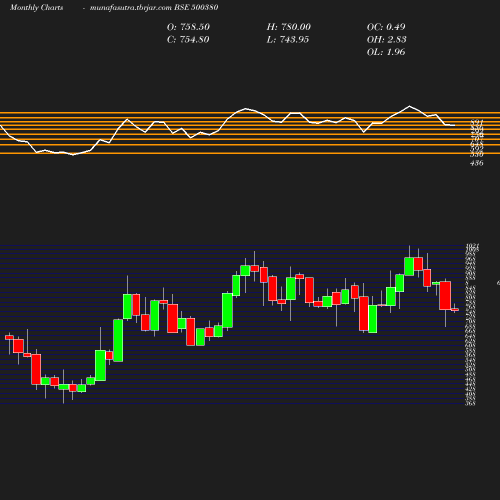Click the last small red candlestick
The height and width of the screenshot is (500, 500).
(x=455, y=310)
